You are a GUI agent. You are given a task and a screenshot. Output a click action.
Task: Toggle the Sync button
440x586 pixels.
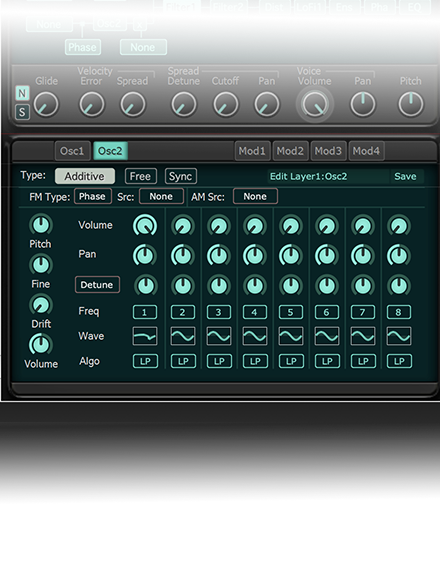point(181,176)
